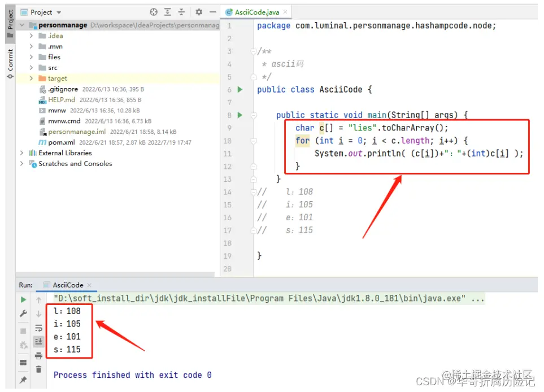Close the AsciiCode run tab
Viewport: 544px width, 392px height.
pyautogui.click(x=89, y=285)
